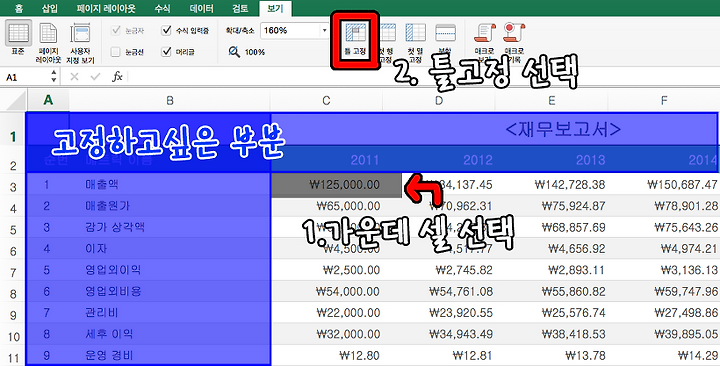Image resolution: width=720 pixels, height=366 pixels.
Task: Click the 2011 year header cell
Action: click(326, 160)
